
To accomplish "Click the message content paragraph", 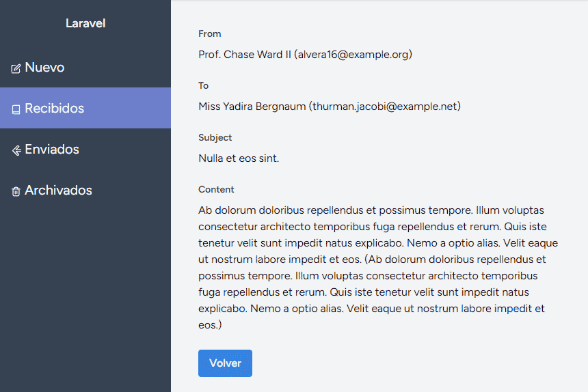I will pos(378,267).
